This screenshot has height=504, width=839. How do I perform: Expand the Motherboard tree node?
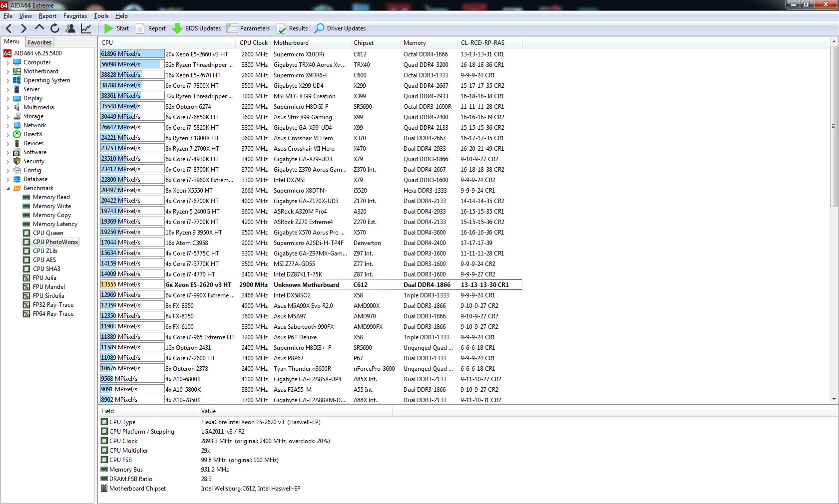(8, 72)
